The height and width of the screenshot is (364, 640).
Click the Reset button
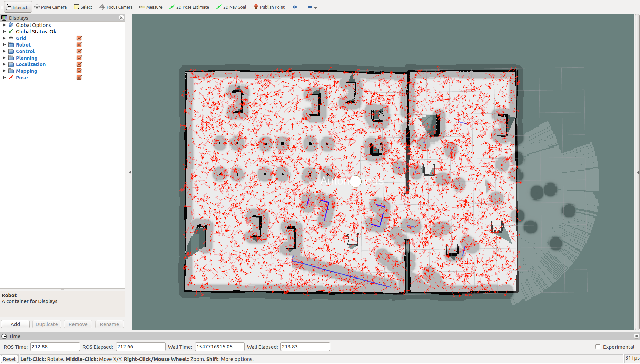[x=9, y=359]
